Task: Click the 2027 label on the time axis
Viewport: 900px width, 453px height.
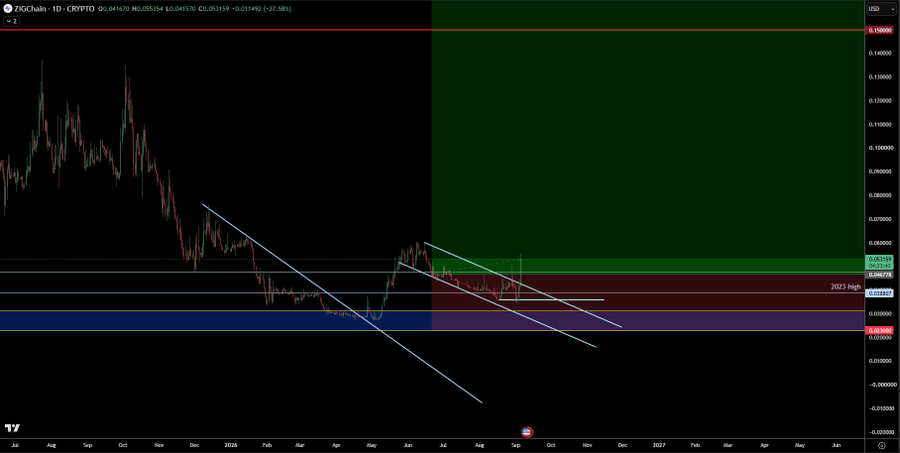Action: 659,445
